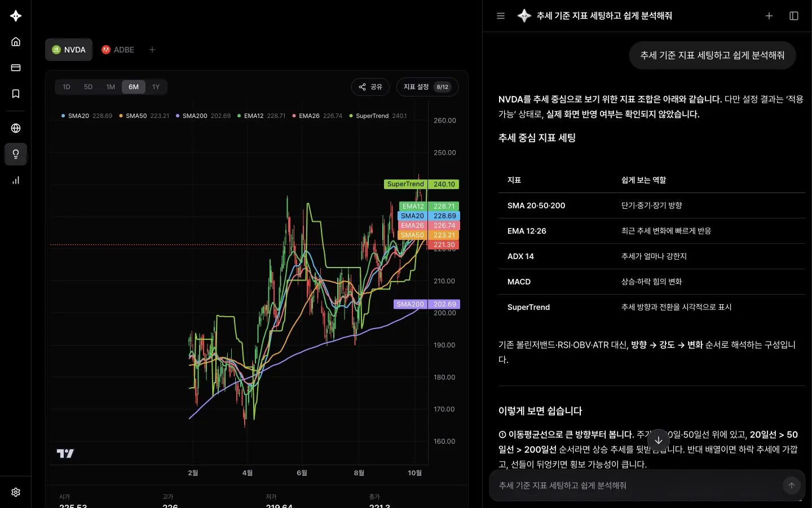Jump to latest message with down arrow
This screenshot has width=812, height=508.
(x=659, y=440)
